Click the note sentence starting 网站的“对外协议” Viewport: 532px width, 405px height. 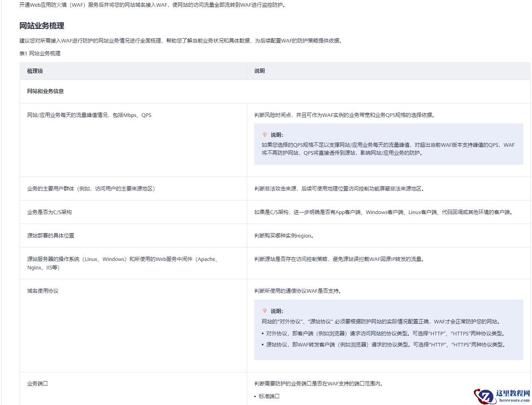382,321
